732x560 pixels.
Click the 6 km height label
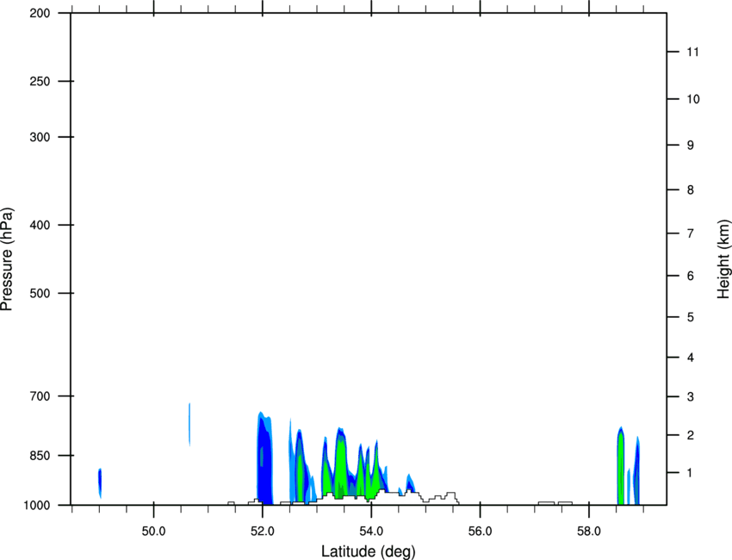(691, 276)
